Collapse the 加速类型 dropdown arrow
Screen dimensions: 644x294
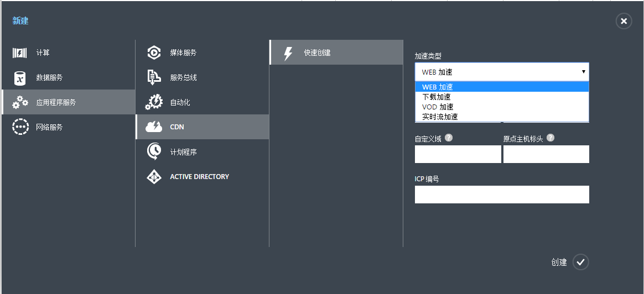[583, 72]
